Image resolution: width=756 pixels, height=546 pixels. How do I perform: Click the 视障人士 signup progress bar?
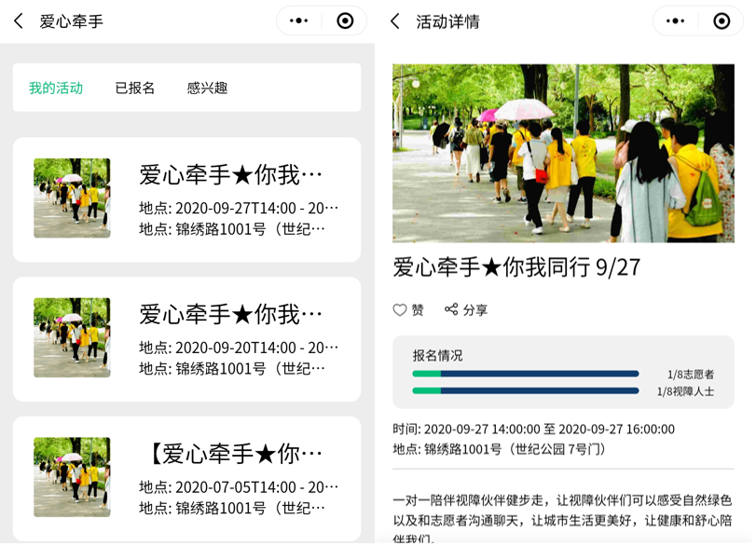pos(526,391)
